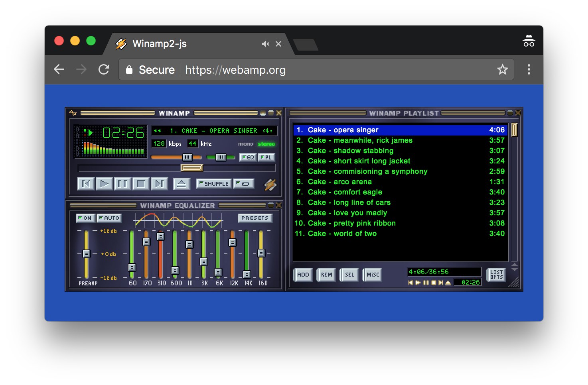The image size is (588, 385).
Task: Toggle the equalizer ON button
Action: 85,218
